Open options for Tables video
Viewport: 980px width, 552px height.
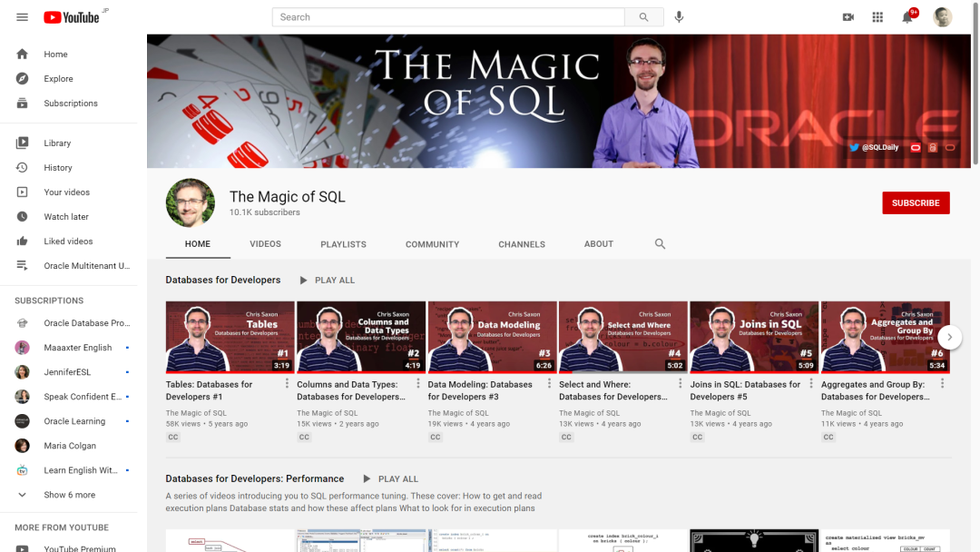click(x=287, y=383)
